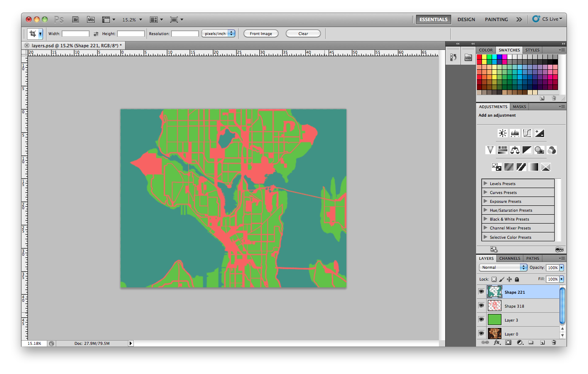Add a Black & White adjustment
Screen dimensions: 588x374
tap(527, 150)
